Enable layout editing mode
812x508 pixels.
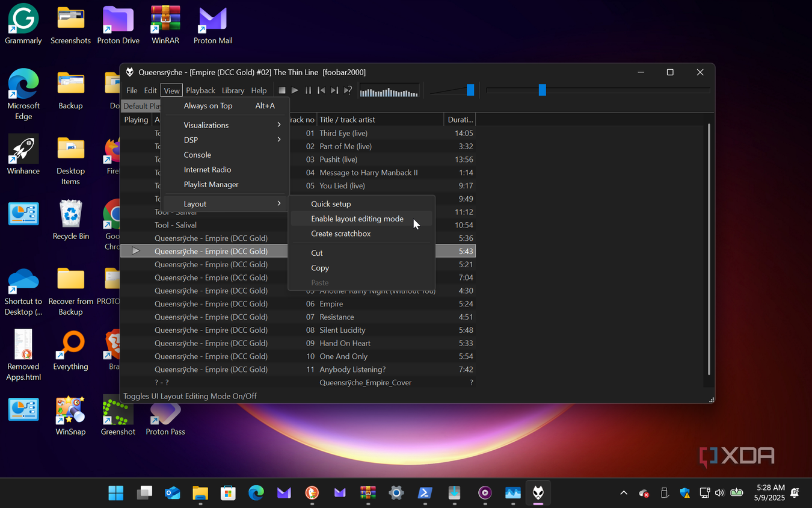click(x=361, y=219)
